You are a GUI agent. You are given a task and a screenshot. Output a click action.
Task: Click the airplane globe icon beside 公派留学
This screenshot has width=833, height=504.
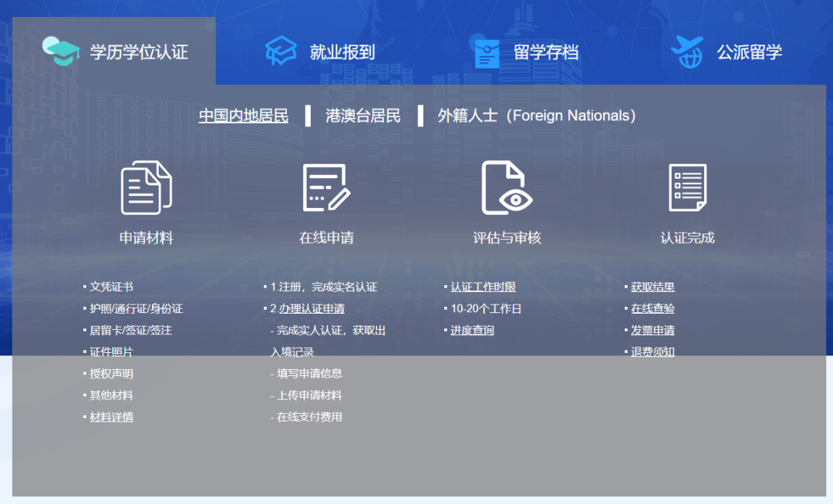687,52
